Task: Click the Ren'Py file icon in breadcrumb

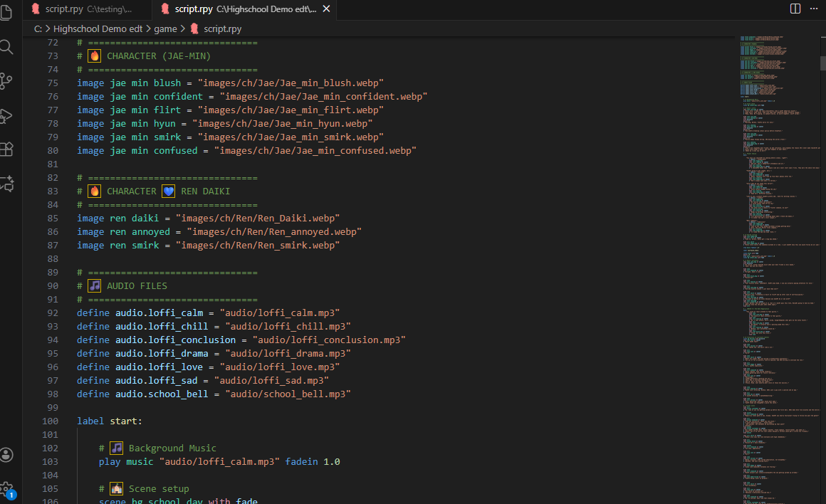Action: pos(194,29)
